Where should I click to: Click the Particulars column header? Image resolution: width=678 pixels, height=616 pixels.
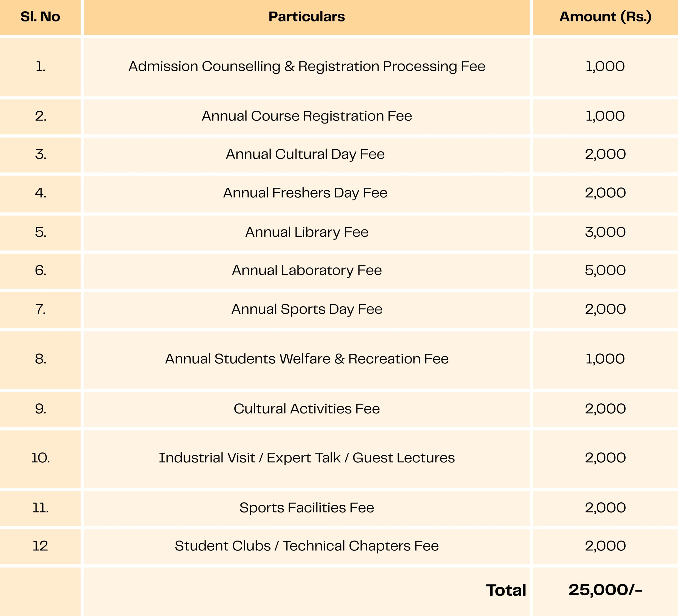pos(306,17)
